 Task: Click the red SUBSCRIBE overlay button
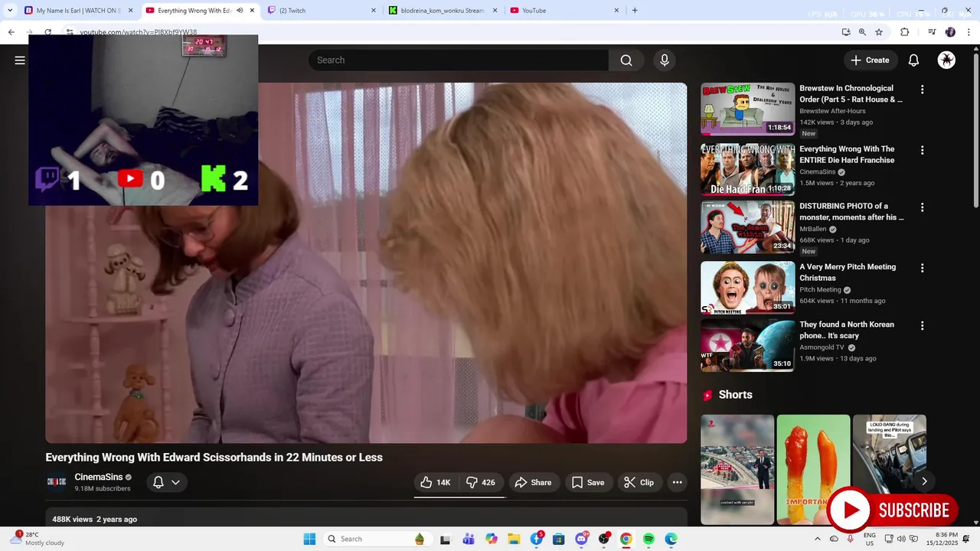pyautogui.click(x=893, y=510)
